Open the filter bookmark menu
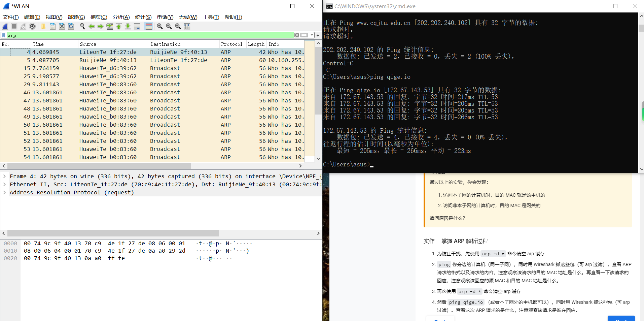Screen dimensions: 644x321 tap(4, 35)
